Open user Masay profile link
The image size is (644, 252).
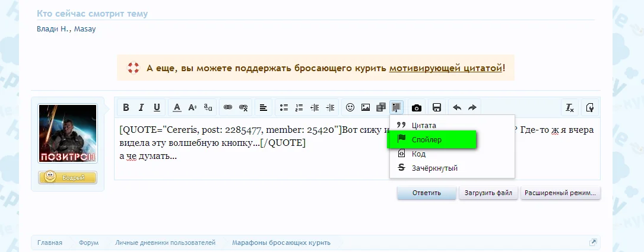pos(85,29)
